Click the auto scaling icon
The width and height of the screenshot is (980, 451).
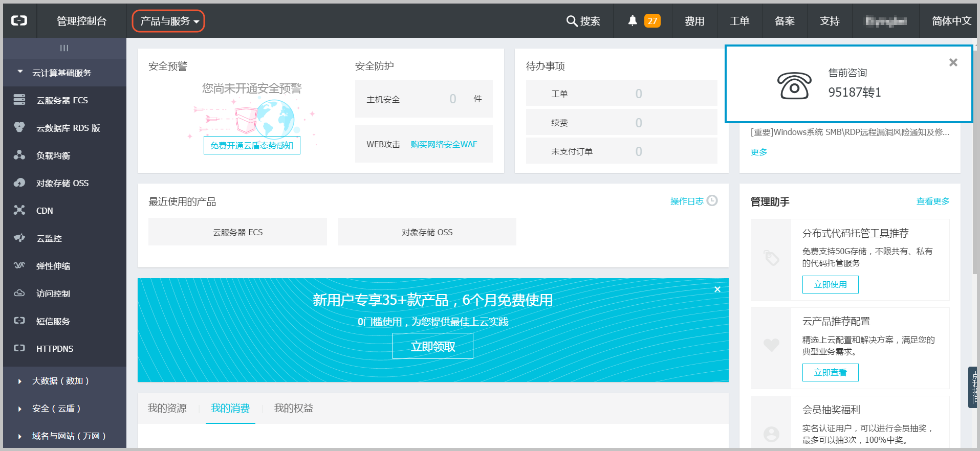coord(19,265)
